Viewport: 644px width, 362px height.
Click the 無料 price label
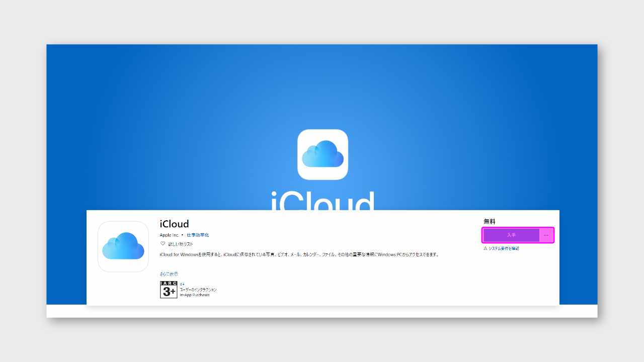pyautogui.click(x=490, y=221)
